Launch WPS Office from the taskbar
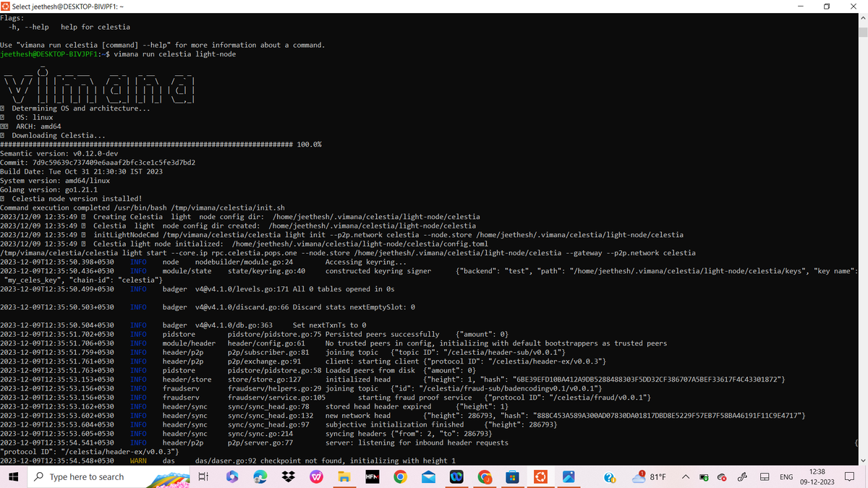 (x=316, y=477)
